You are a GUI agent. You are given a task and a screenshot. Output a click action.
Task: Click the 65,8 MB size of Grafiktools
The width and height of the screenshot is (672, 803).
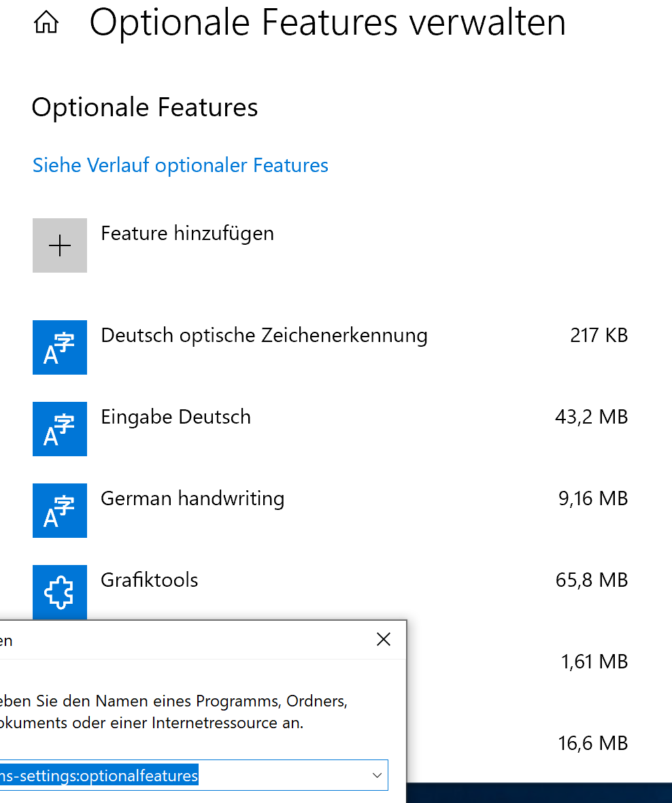pos(592,580)
